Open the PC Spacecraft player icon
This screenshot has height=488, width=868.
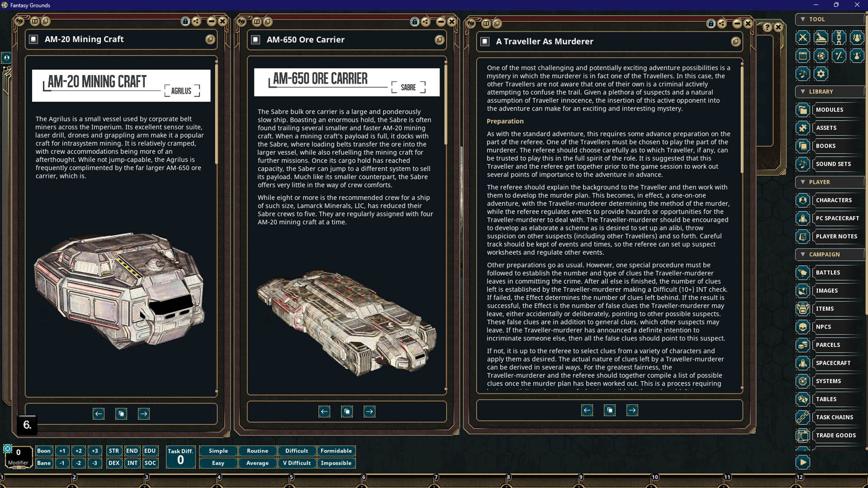[x=802, y=218]
